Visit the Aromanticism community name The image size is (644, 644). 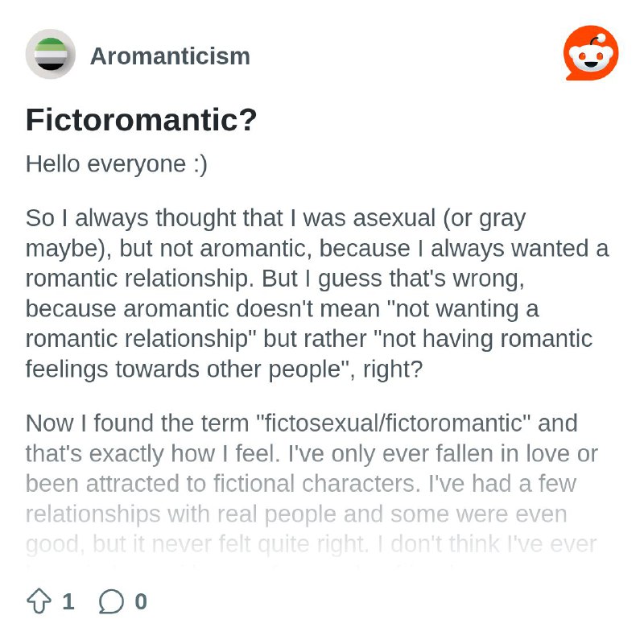170,56
